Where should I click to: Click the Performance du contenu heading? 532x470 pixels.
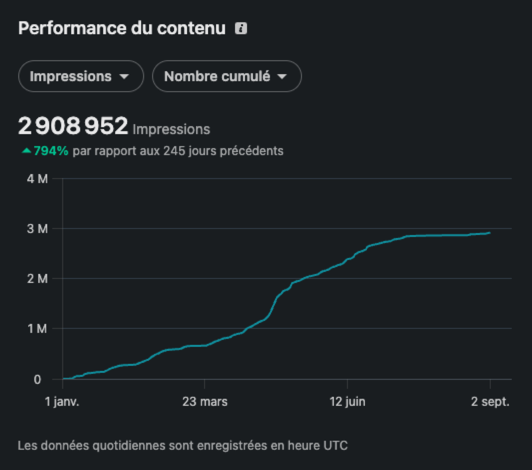point(122,28)
